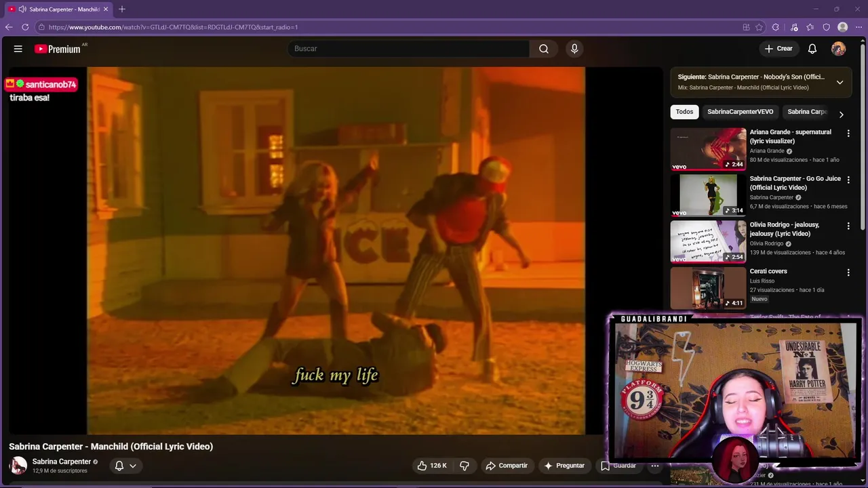Click the search magnifier button
The height and width of the screenshot is (488, 868).
pos(544,49)
